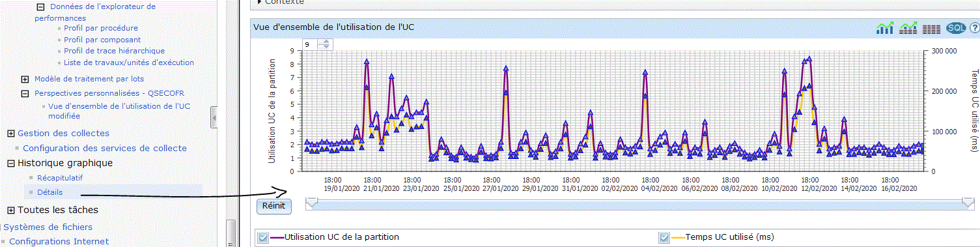Switch to the chart-only view icon
980x247 pixels.
click(885, 28)
